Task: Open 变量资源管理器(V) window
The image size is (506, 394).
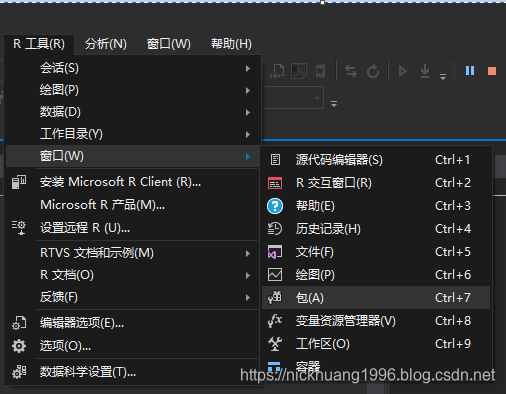Action: (x=376, y=321)
